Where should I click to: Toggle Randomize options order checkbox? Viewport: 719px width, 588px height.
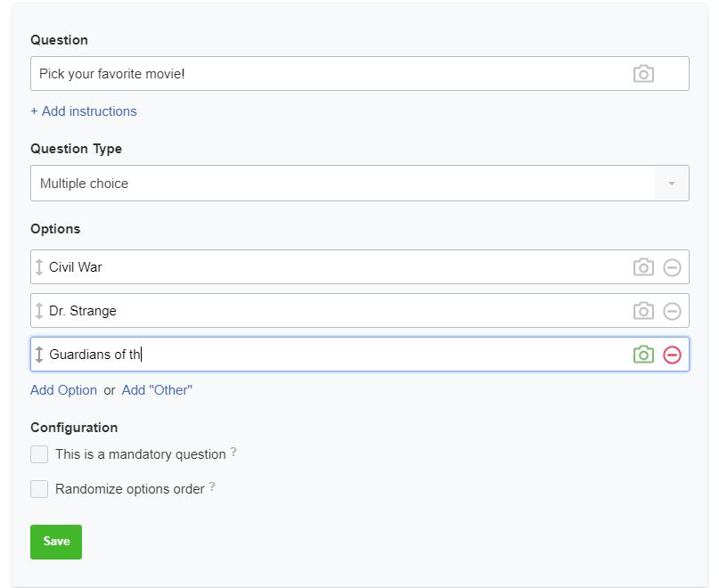coord(39,489)
